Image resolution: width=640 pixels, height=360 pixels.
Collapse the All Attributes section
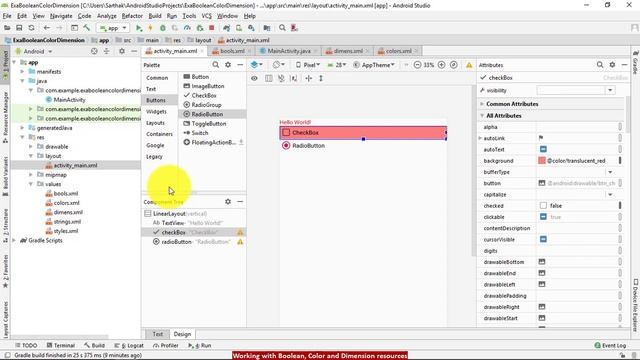pos(482,116)
